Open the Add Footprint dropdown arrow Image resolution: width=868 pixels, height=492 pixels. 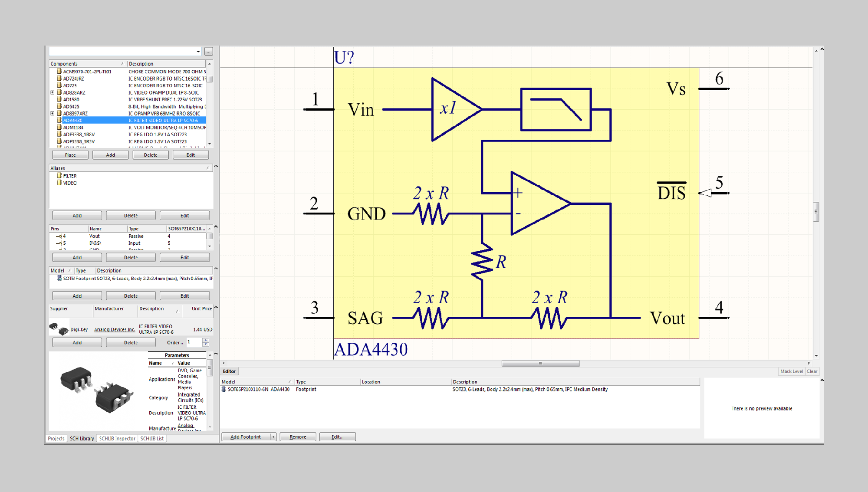click(273, 437)
